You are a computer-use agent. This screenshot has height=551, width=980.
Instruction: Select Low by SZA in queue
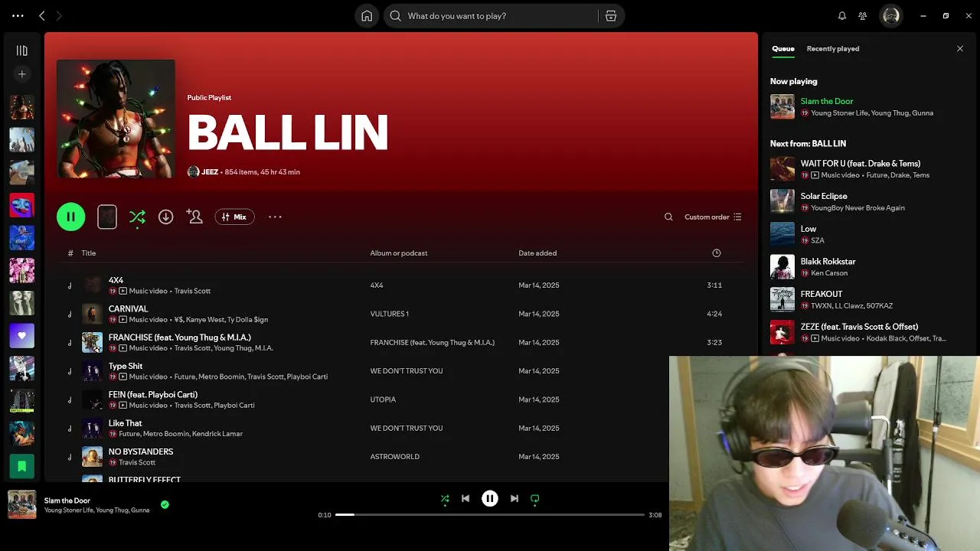808,229
